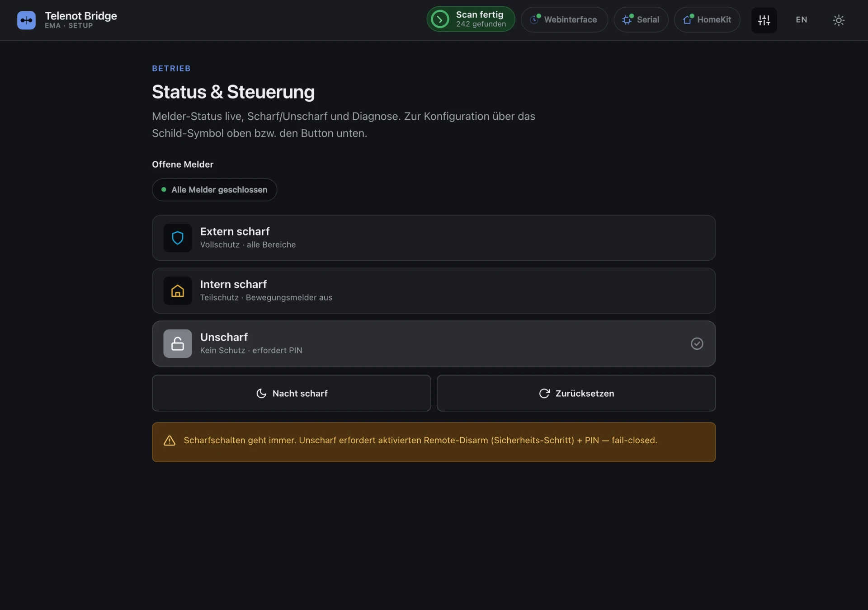
Task: Open the configuration sliders icon
Action: [764, 20]
